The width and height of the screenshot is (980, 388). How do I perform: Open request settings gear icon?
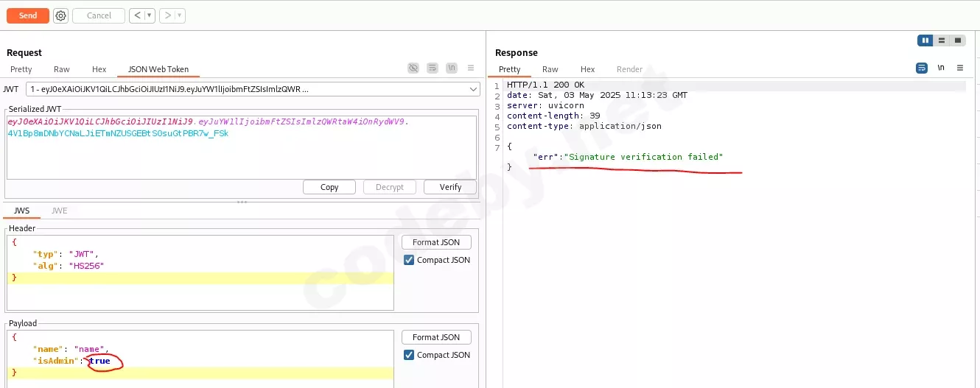(60, 15)
